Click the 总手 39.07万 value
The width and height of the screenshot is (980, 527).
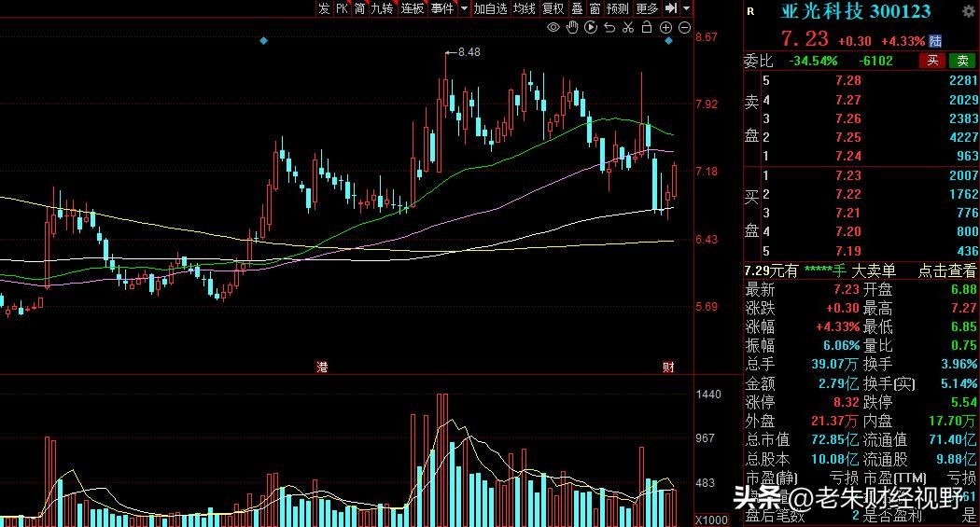pos(835,364)
